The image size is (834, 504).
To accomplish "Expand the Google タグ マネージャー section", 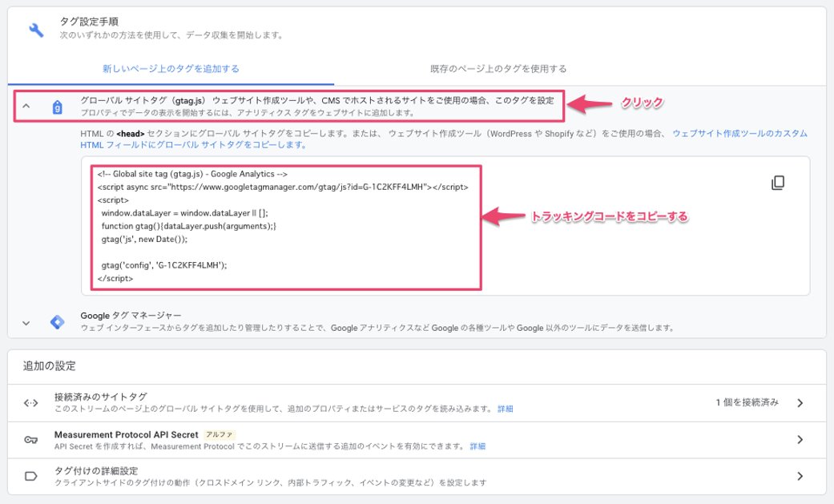I will click(x=26, y=323).
